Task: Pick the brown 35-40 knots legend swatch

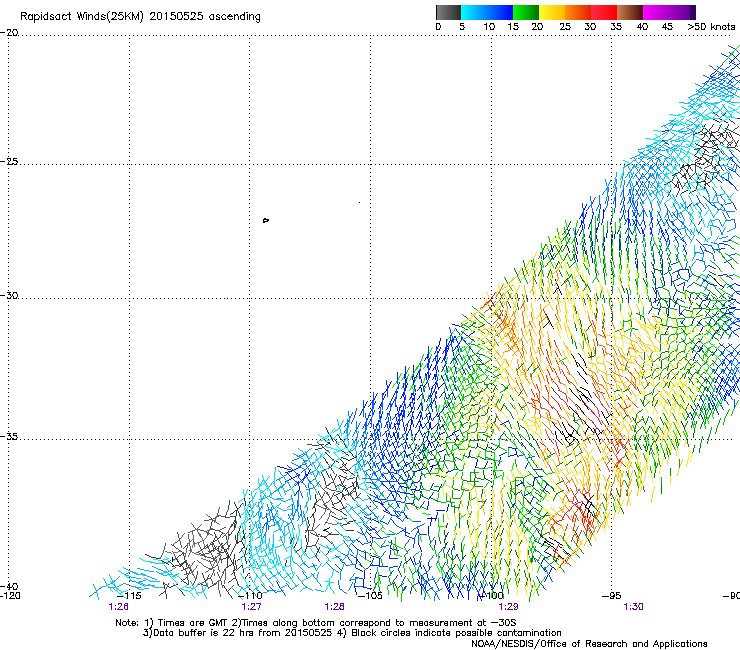Action: point(630,12)
